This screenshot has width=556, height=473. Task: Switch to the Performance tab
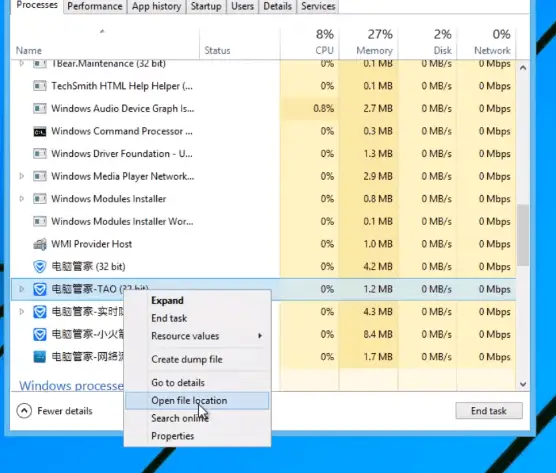[x=95, y=6]
